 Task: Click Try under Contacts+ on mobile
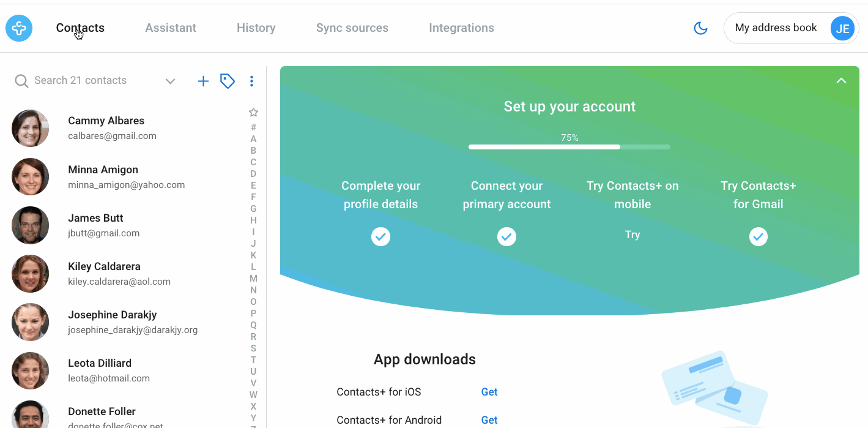click(632, 235)
